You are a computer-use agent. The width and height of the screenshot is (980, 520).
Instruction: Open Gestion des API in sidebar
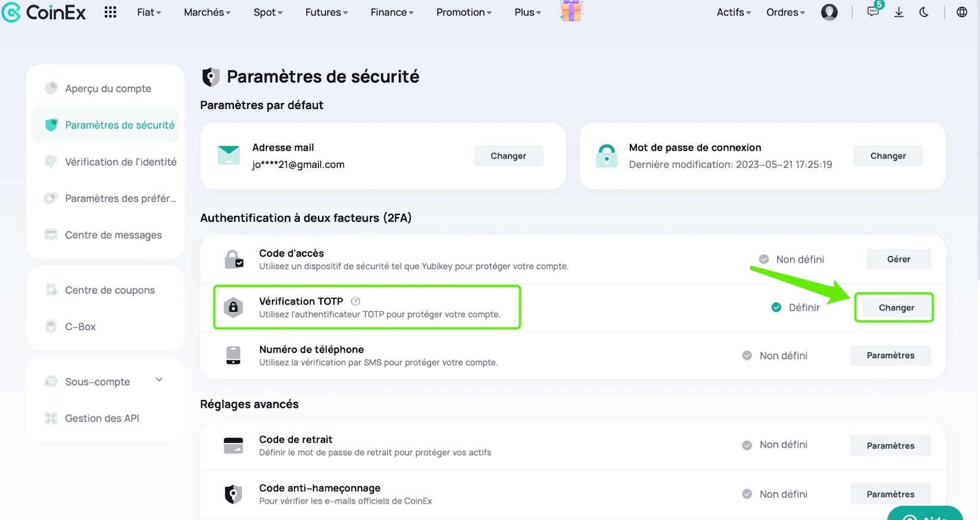[102, 418]
